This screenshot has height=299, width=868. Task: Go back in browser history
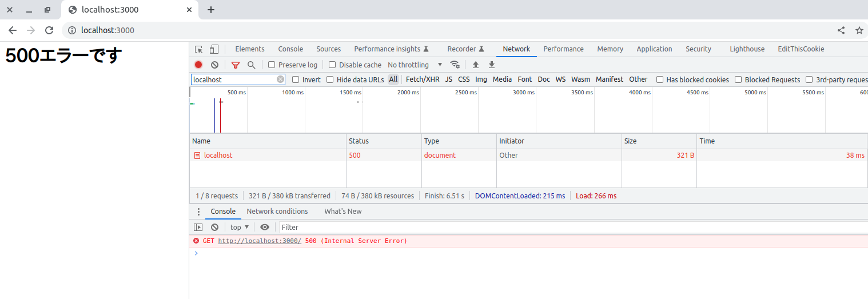13,30
